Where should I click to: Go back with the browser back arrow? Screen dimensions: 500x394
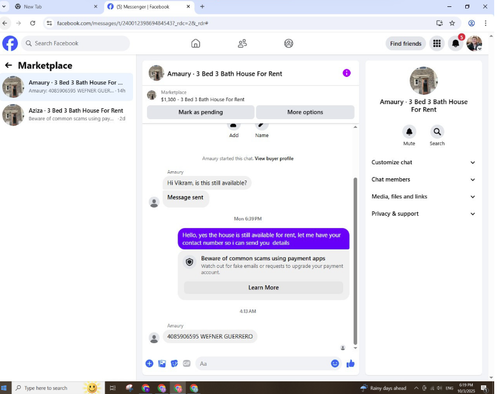tap(5, 23)
